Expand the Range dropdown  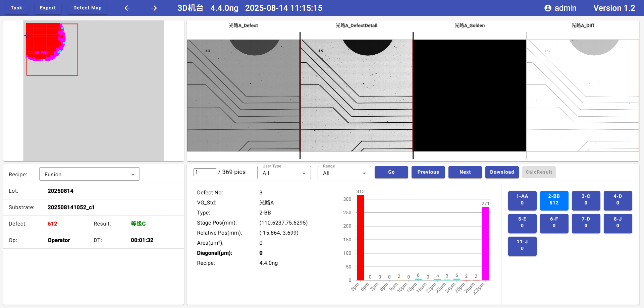[344, 173]
